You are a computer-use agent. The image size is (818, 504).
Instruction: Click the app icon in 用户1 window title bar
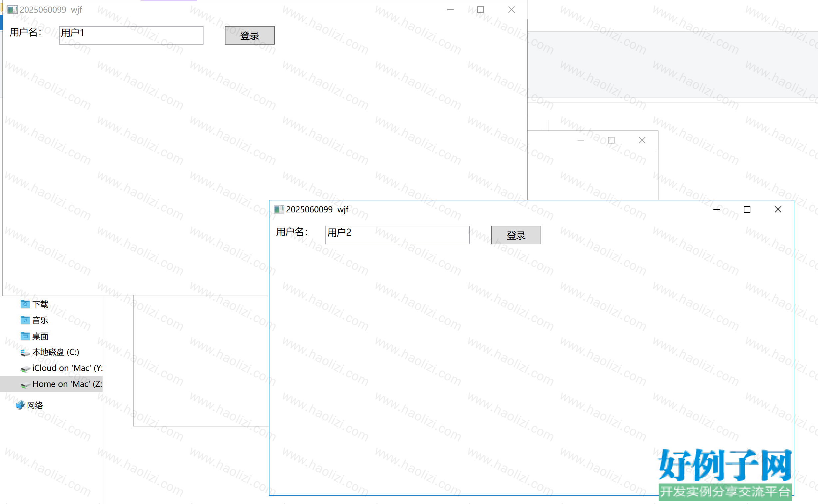pyautogui.click(x=12, y=10)
